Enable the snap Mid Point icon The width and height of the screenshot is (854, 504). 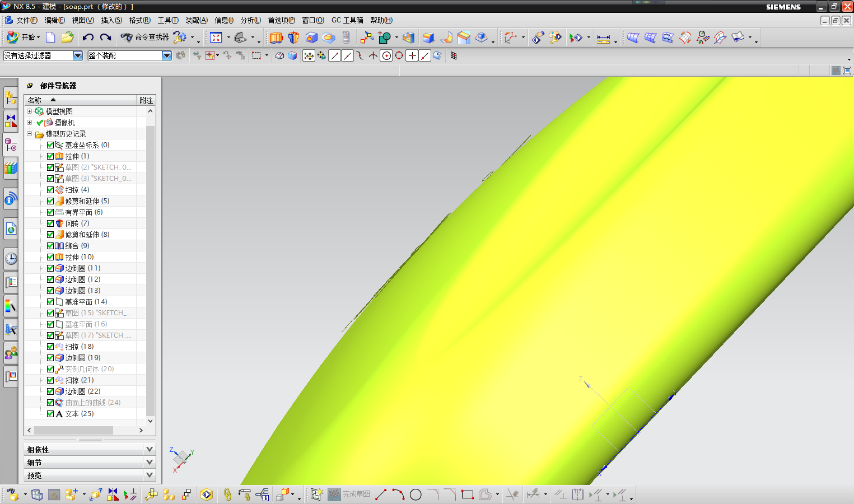pyautogui.click(x=348, y=55)
